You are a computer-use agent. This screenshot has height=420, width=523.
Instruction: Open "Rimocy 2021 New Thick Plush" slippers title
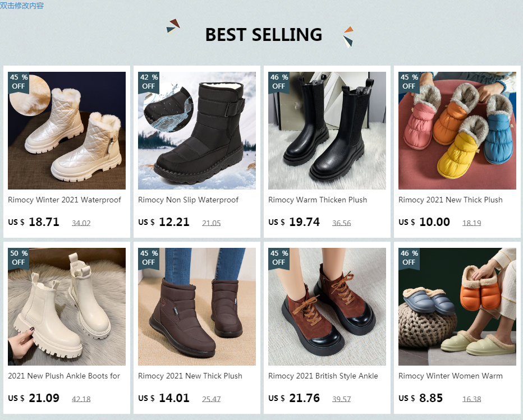pos(451,200)
